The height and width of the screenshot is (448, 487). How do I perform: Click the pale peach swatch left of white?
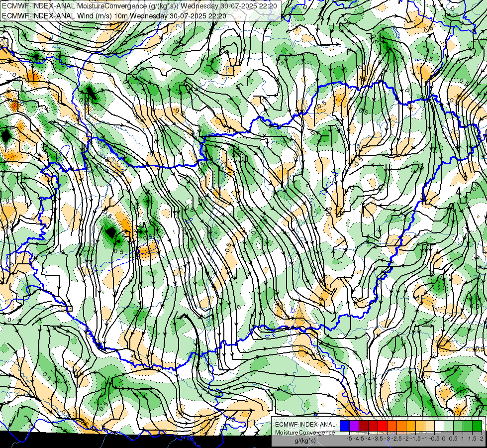(x=429, y=426)
